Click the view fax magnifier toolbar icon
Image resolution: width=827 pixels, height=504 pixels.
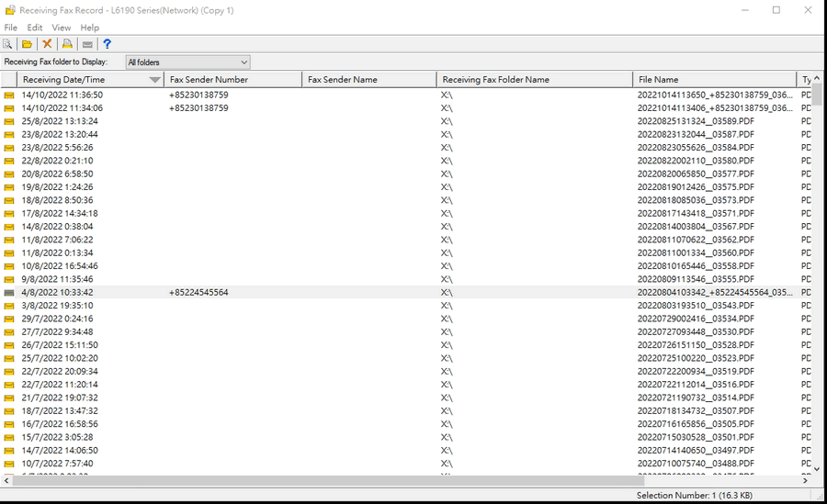click(8, 44)
